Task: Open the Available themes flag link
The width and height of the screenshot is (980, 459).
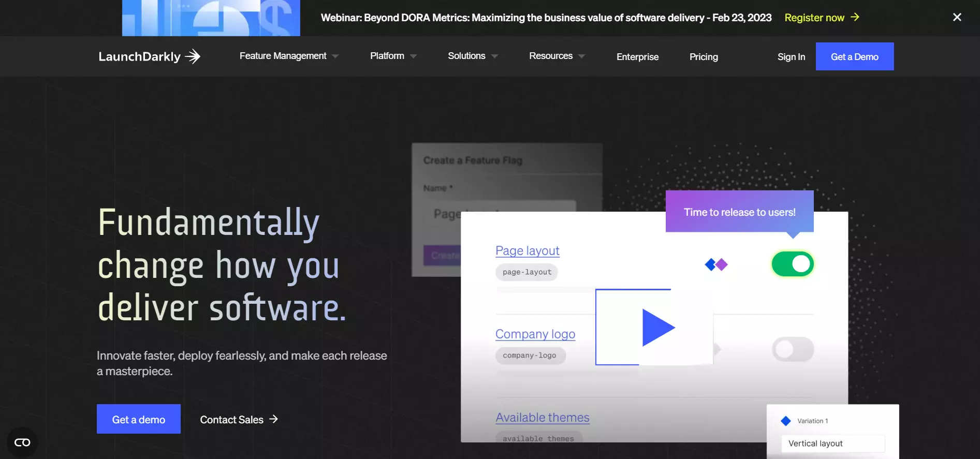Action: [x=543, y=418]
